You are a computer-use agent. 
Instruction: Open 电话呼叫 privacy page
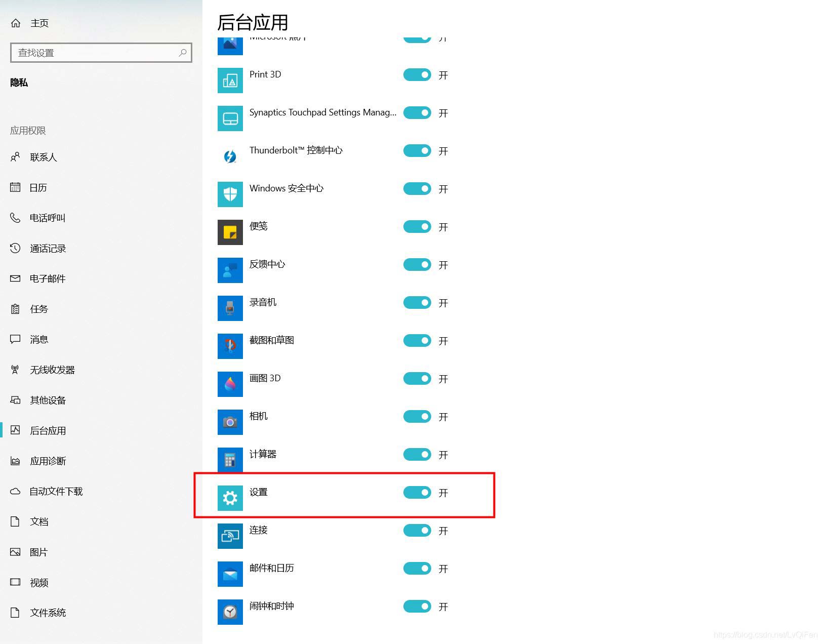click(x=101, y=218)
